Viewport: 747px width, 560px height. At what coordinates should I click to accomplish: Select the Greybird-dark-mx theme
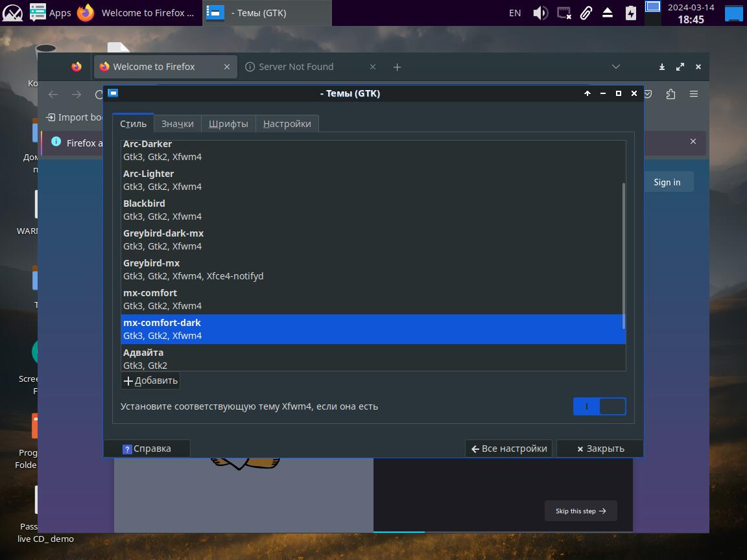tap(373, 240)
